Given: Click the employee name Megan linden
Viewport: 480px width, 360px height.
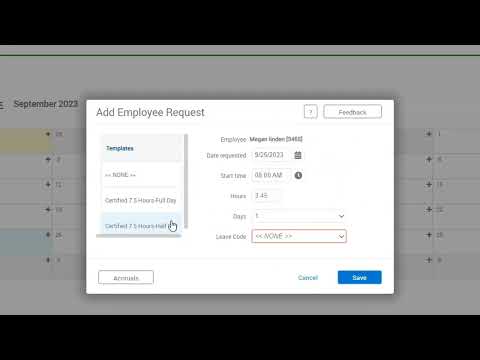Looking at the screenshot, I should [x=276, y=139].
